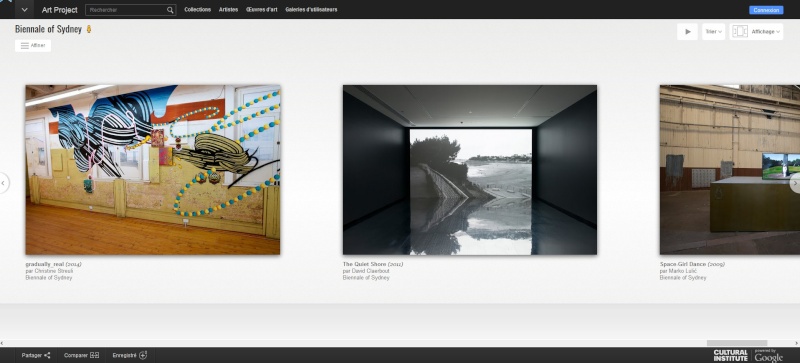Click the Cultural Institute logo
This screenshot has width=800, height=363.
coord(731,355)
